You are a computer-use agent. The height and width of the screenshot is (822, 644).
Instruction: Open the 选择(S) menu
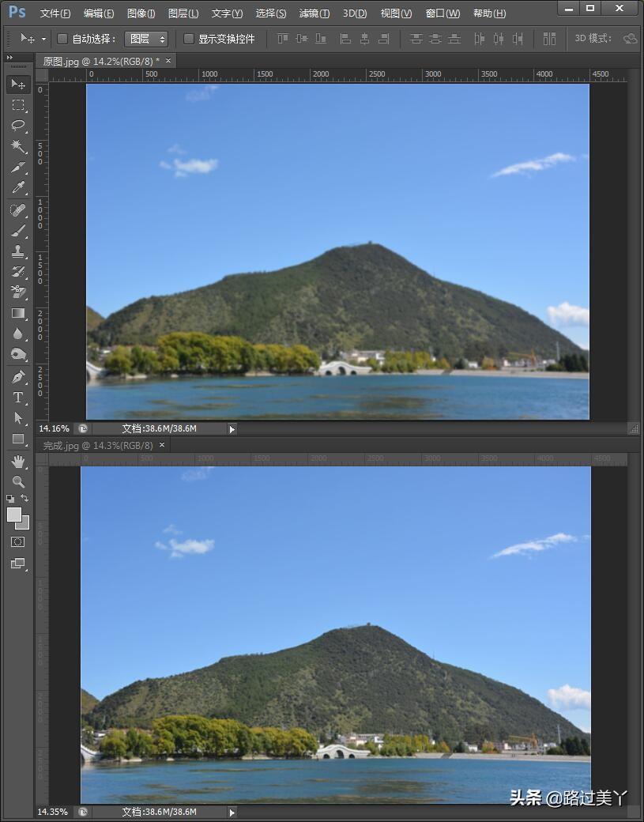(x=271, y=13)
